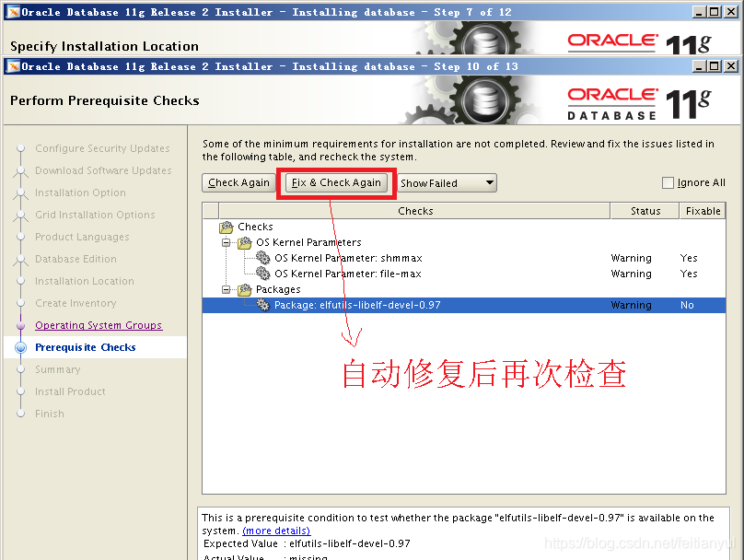Click Yes fixable value for file-max
This screenshot has width=744, height=560.
[689, 274]
